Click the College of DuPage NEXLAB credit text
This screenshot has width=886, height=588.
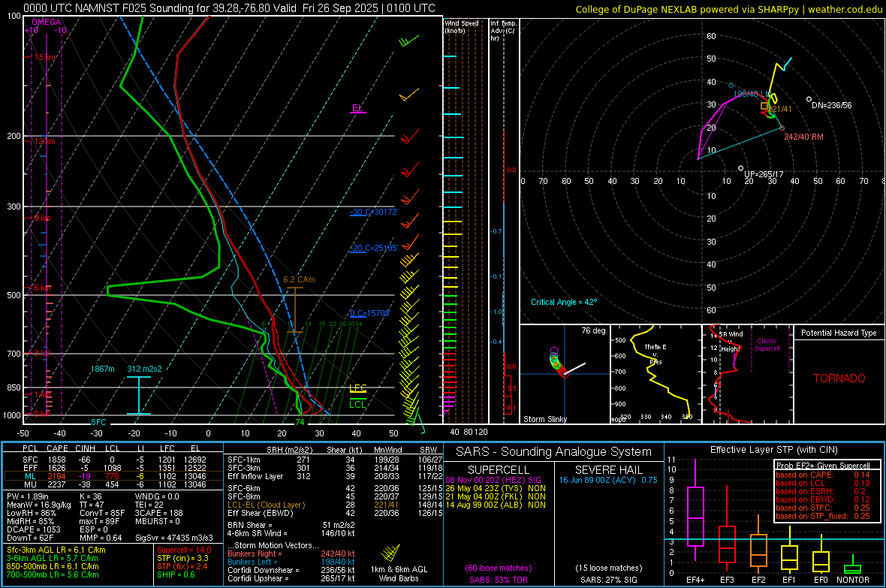[x=729, y=9]
